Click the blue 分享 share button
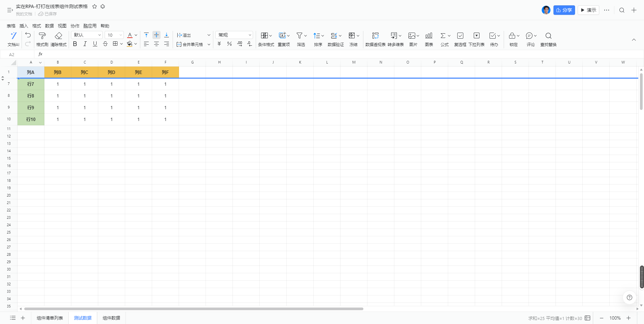 (564, 10)
